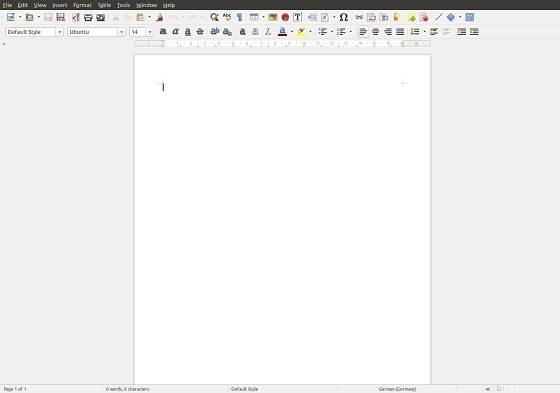560x393 pixels.
Task: Select the Clone Formatting paintbrush
Action: click(159, 17)
